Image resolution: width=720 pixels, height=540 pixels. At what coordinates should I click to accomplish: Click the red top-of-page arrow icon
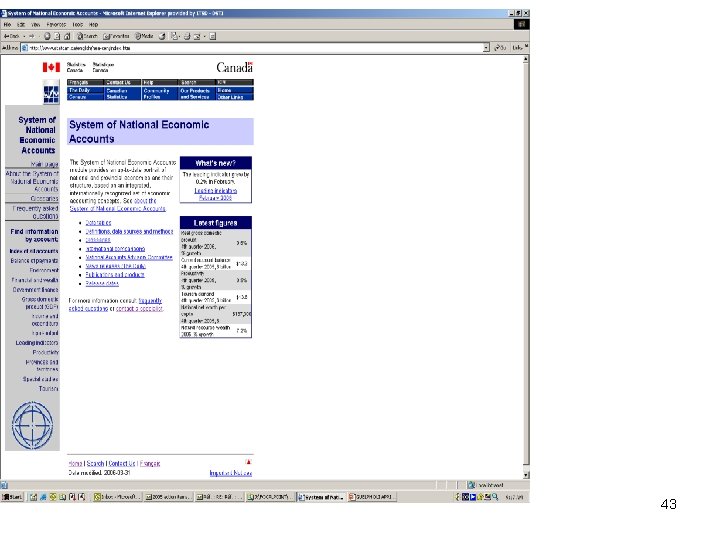(x=248, y=462)
